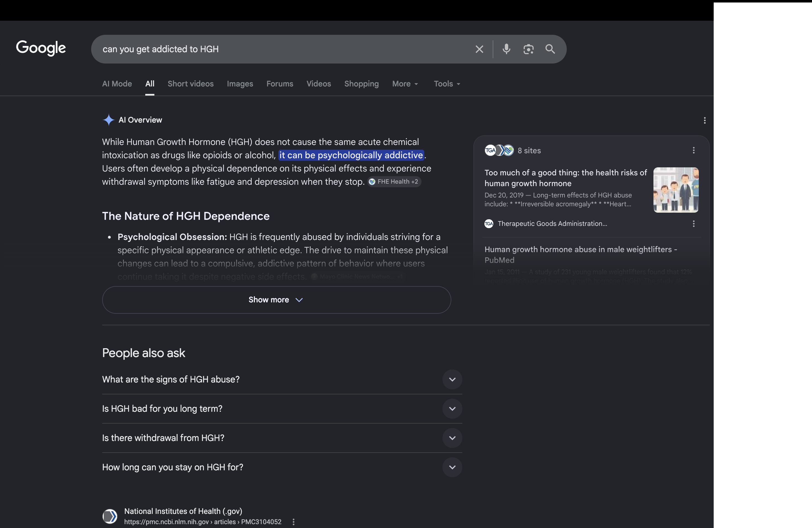The image size is (812, 528).
Task: Click the National Institutes of Health favicon
Action: [110, 516]
